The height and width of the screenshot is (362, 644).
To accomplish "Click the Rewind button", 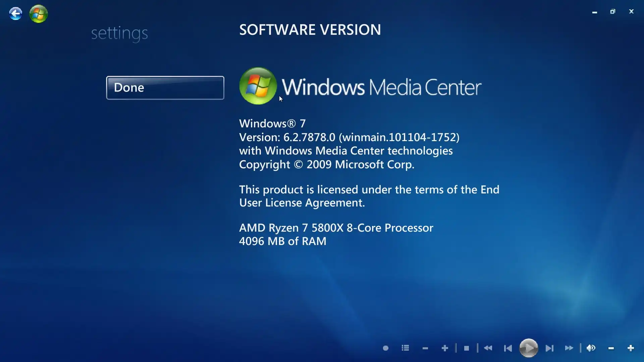I will pos(488,348).
